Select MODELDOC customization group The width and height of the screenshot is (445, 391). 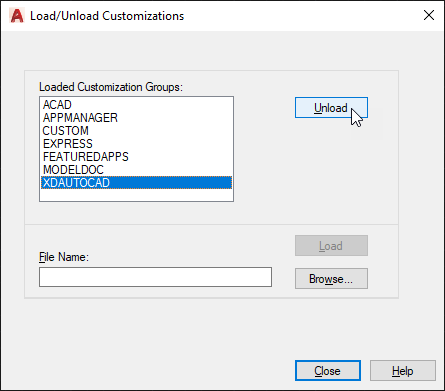pos(136,170)
